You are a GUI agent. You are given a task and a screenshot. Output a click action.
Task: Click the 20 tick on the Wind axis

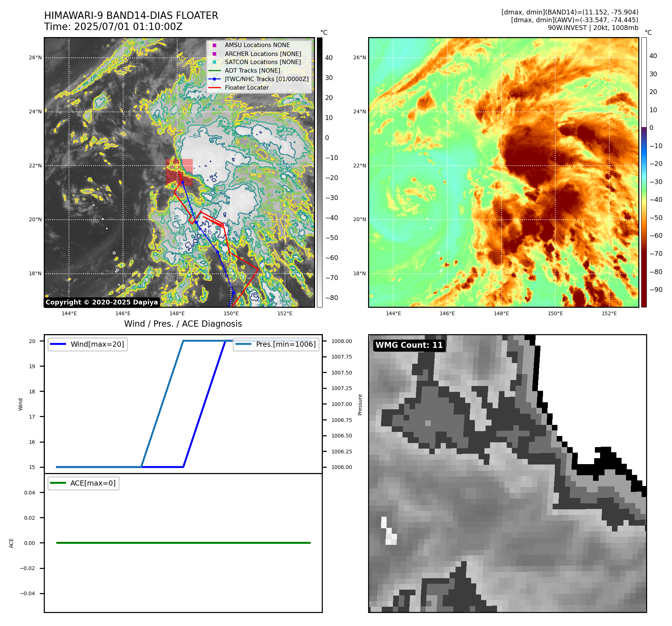tap(32, 341)
